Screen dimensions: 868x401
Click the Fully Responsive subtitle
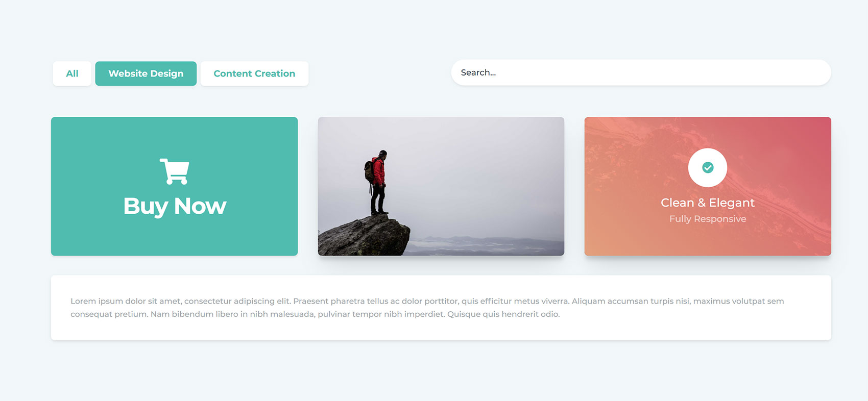click(708, 219)
